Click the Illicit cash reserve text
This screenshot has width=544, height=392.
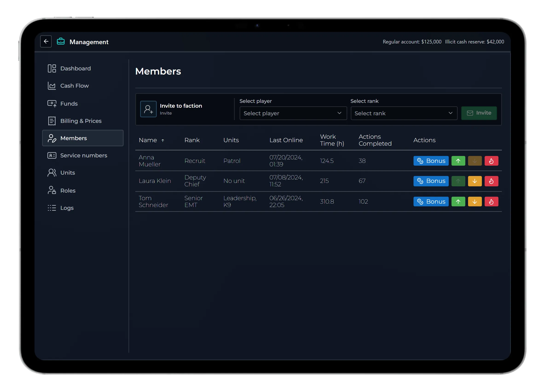(x=475, y=42)
